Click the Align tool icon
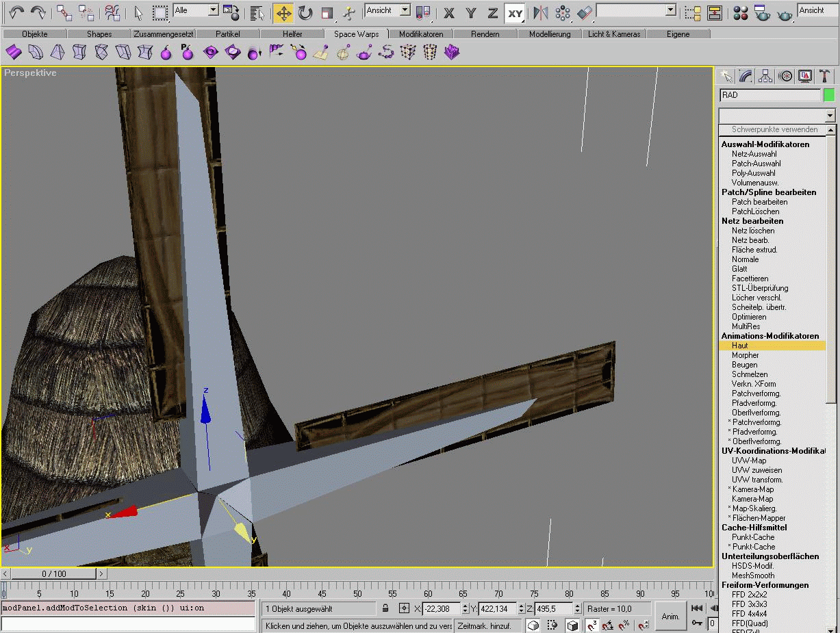The width and height of the screenshot is (840, 633). (x=585, y=12)
